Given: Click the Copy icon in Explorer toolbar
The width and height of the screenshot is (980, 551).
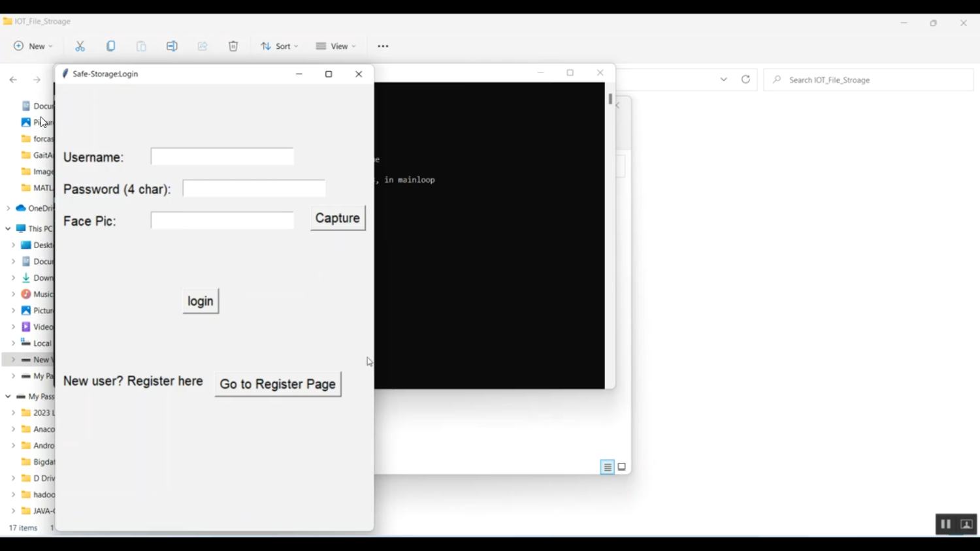Looking at the screenshot, I should [x=111, y=46].
